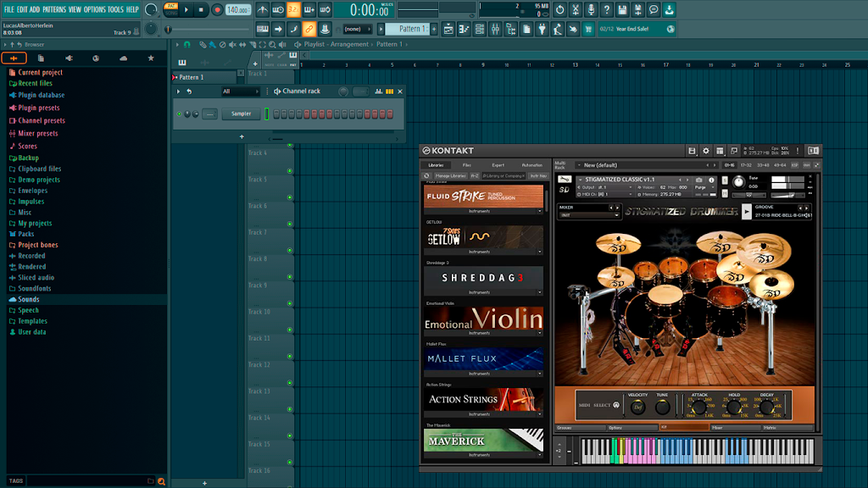
Task: Click Manage Libraries button
Action: pos(451,176)
